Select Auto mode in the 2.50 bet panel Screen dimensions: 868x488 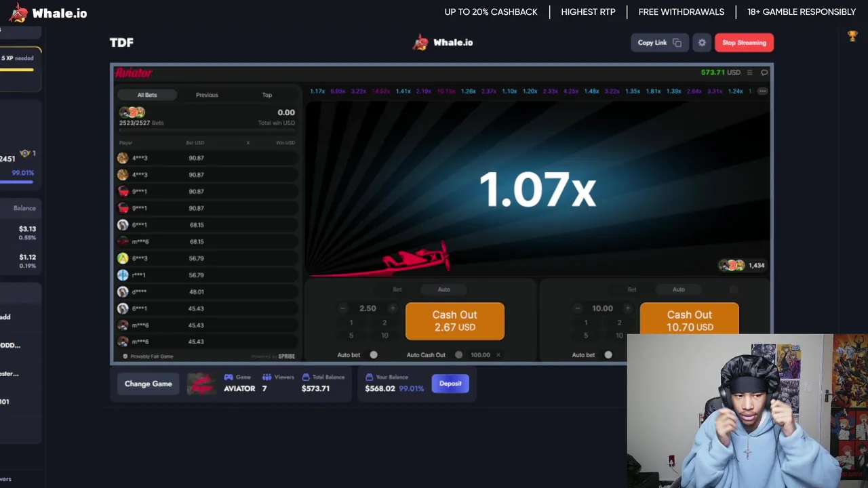(x=443, y=289)
